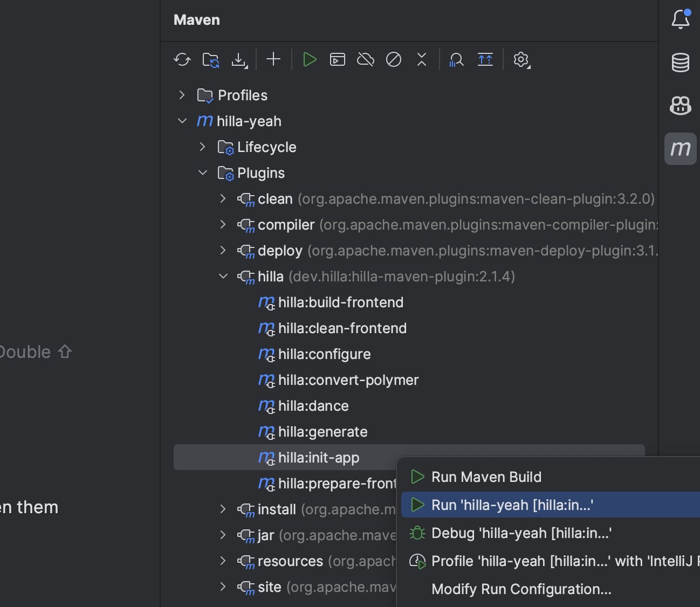Screen dimensions: 700x607
Task: Click the Reload All Maven Projects icon
Action: tap(182, 59)
